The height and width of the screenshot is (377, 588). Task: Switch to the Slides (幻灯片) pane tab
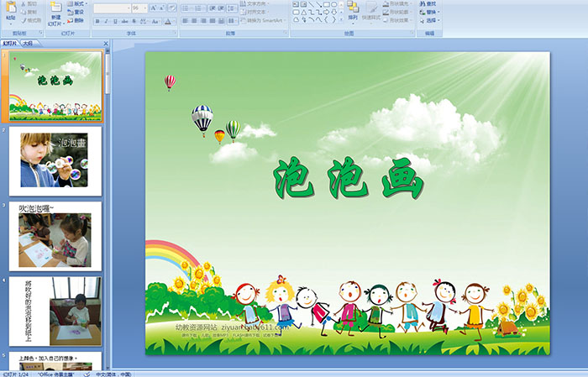(x=10, y=44)
